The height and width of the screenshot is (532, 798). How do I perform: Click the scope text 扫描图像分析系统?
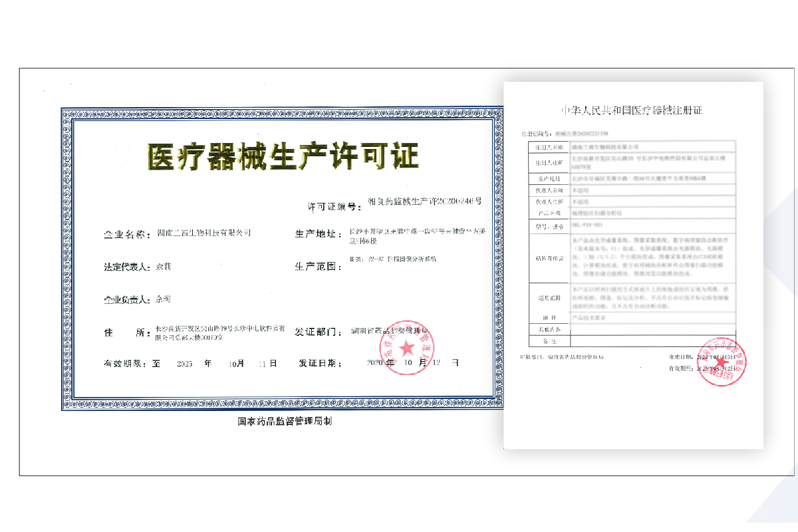coord(412,259)
